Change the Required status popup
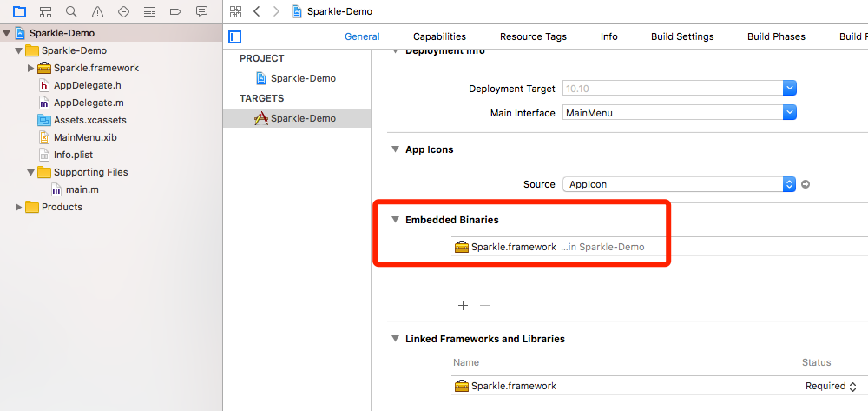The height and width of the screenshot is (411, 868). pyautogui.click(x=831, y=386)
